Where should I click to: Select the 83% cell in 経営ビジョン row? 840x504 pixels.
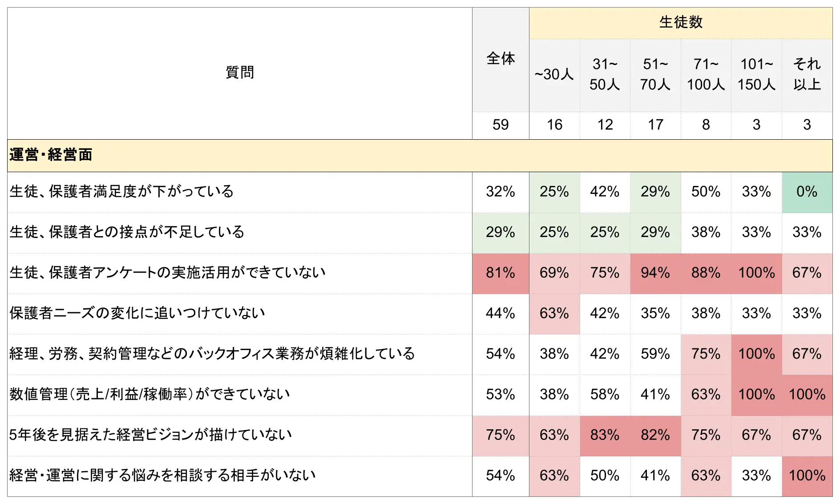[x=605, y=435]
